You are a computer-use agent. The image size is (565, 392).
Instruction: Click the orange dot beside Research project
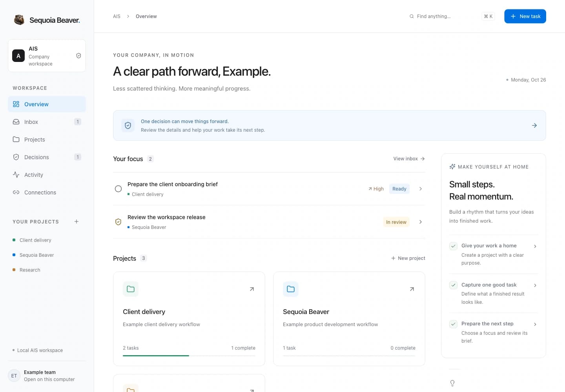14,270
